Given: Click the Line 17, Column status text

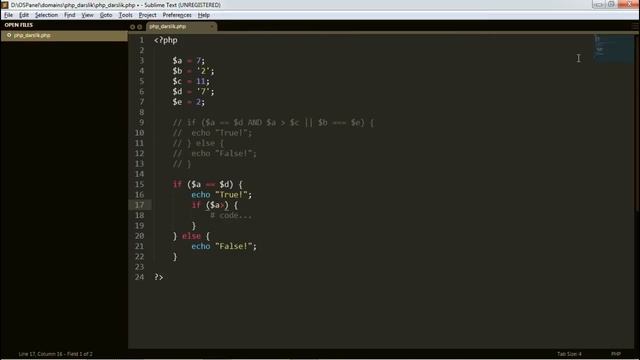Looking at the screenshot, I should [56, 354].
